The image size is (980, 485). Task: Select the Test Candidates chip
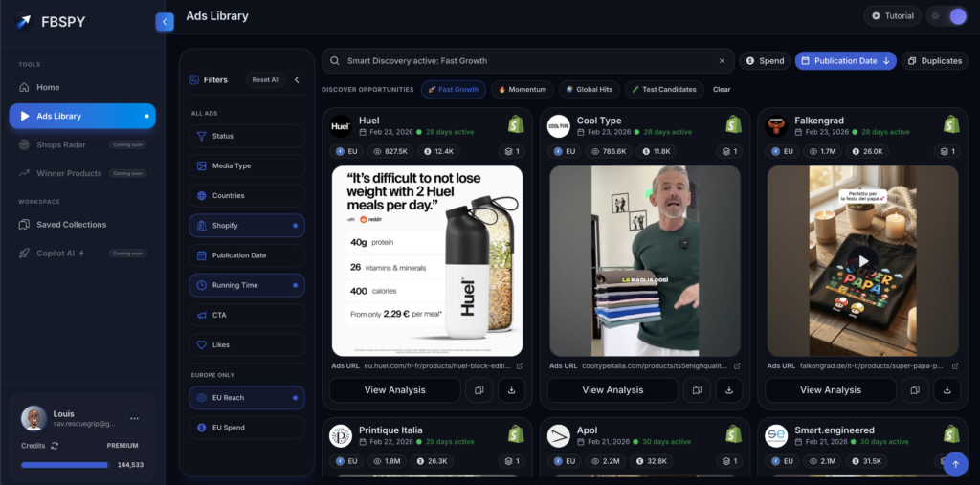click(664, 89)
